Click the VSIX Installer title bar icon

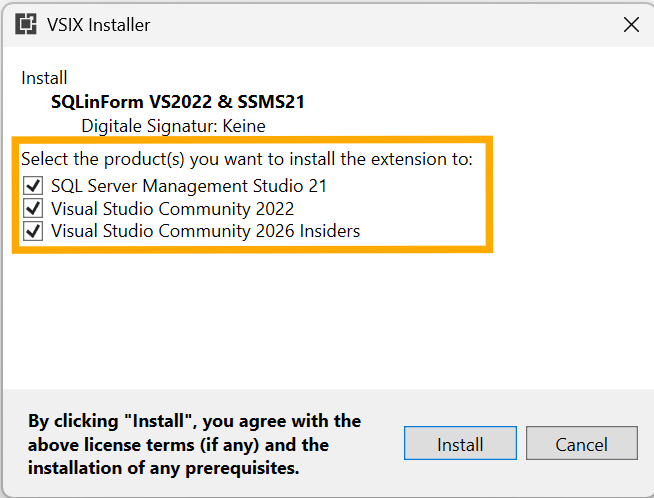[26, 25]
